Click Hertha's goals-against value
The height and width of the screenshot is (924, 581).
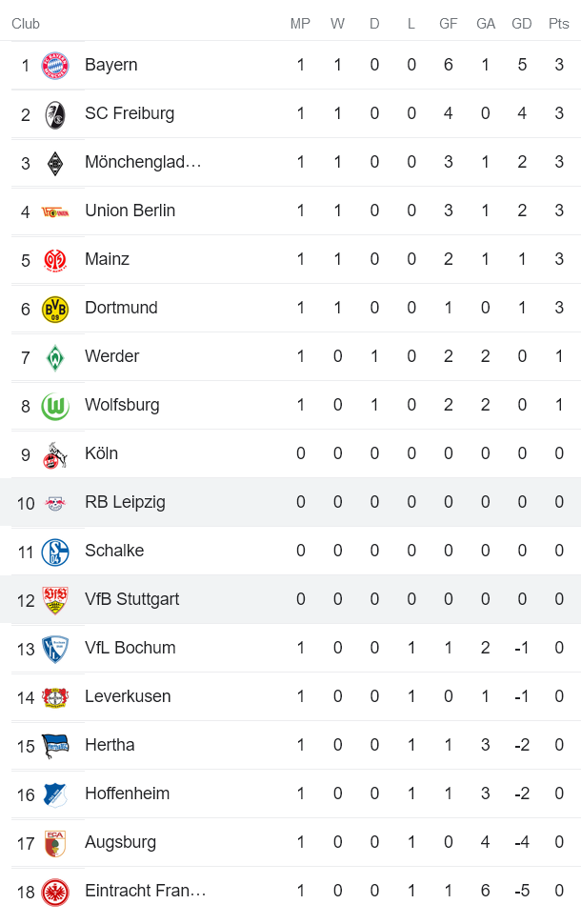pyautogui.click(x=485, y=745)
